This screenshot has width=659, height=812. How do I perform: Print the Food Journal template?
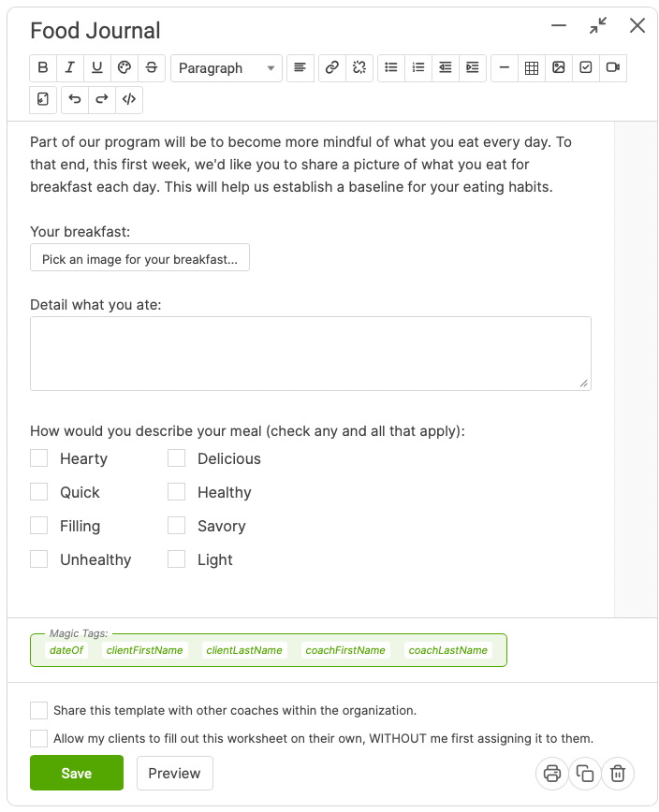pos(551,774)
